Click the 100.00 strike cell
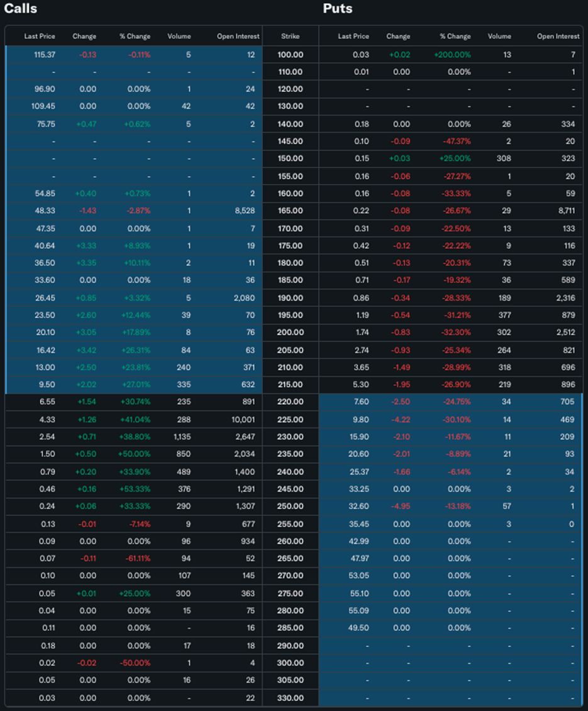Screen dimensions: 588x711 pyautogui.click(x=290, y=55)
